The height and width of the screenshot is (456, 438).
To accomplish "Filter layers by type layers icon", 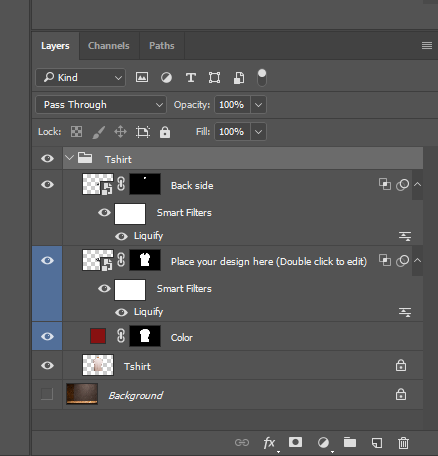I will click(191, 78).
